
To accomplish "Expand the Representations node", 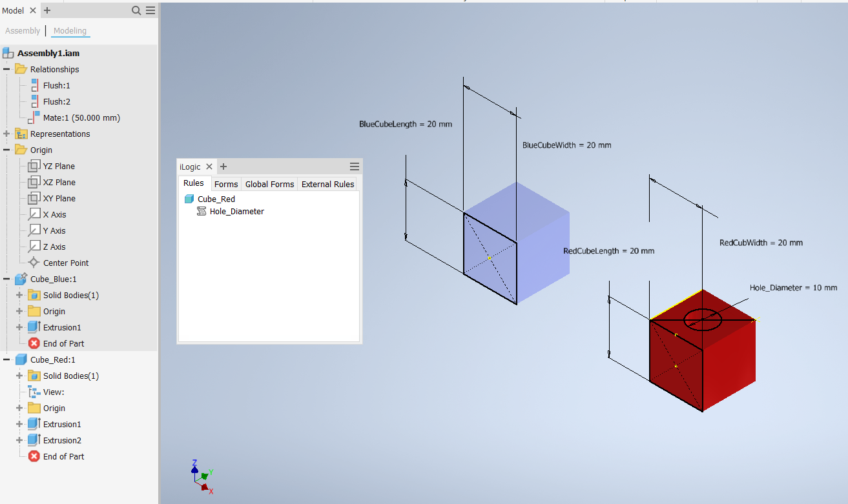I will (5, 134).
